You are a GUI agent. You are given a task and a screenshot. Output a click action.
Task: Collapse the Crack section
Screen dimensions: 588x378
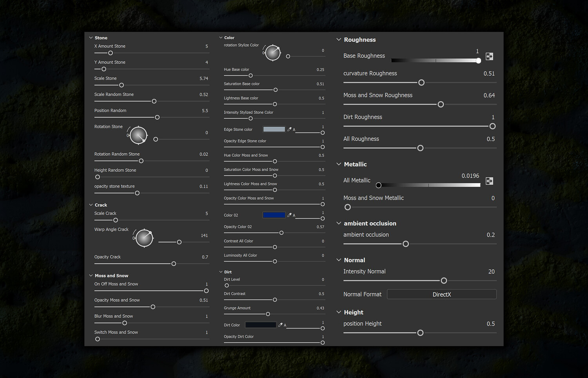[91, 205]
